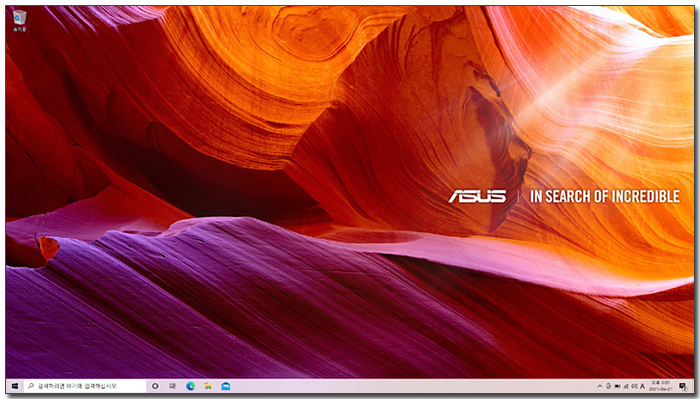
Task: Toggle the IME input mode indicator A
Action: point(642,387)
